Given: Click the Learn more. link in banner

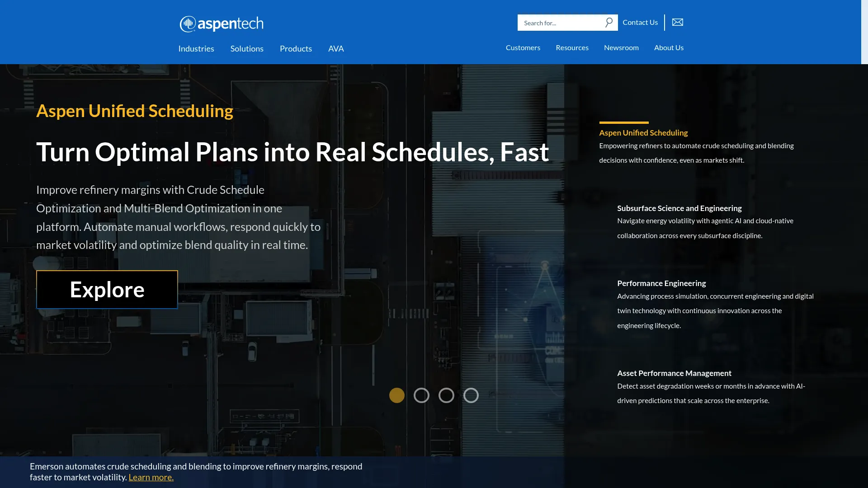Looking at the screenshot, I should [151, 477].
